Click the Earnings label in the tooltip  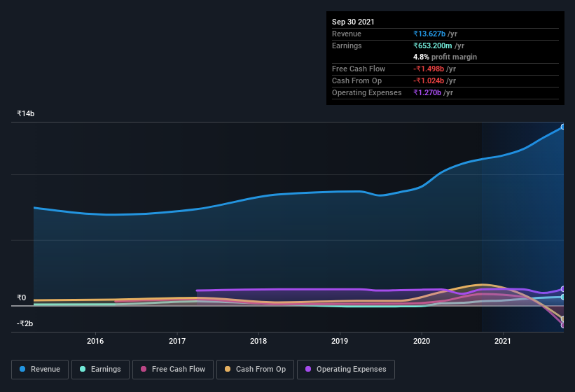tap(347, 45)
